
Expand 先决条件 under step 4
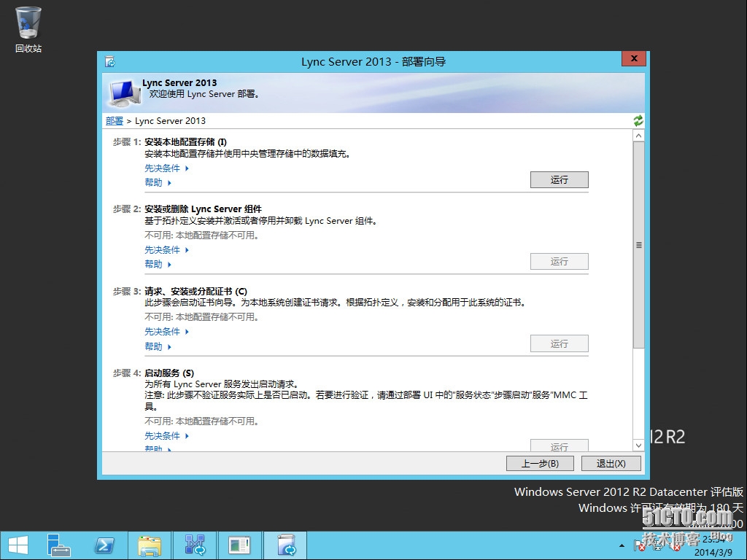click(167, 436)
